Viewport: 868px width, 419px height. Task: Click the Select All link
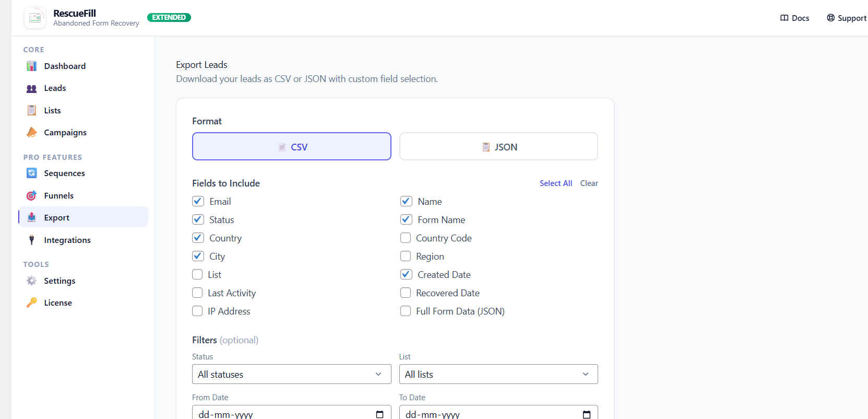click(555, 183)
